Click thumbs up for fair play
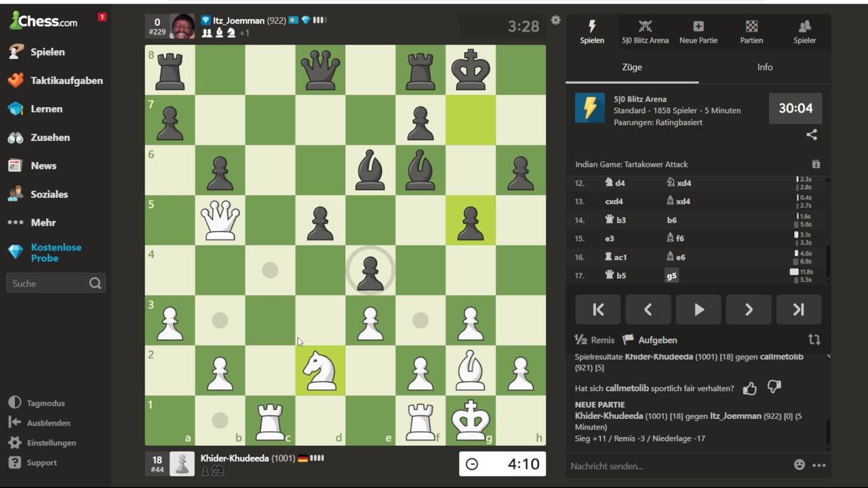Screen dimensions: 868x488 749,388
